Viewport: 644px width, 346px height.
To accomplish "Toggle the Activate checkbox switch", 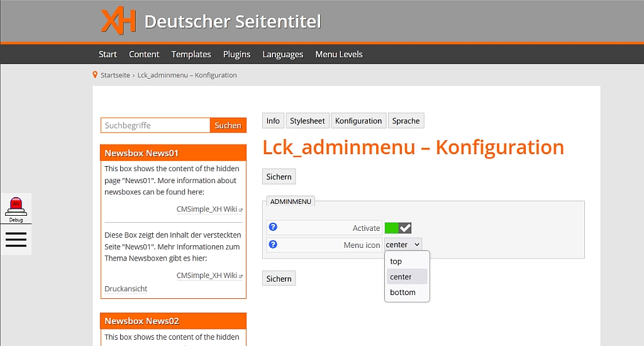I will (398, 228).
